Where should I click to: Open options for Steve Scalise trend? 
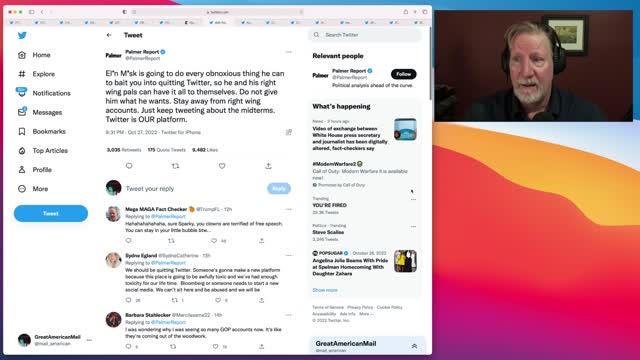click(x=413, y=227)
